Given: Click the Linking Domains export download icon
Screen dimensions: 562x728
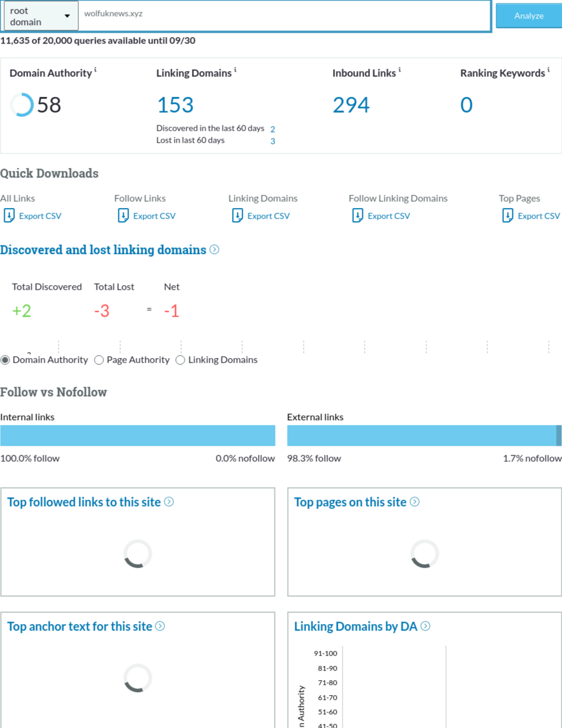Looking at the screenshot, I should [237, 216].
